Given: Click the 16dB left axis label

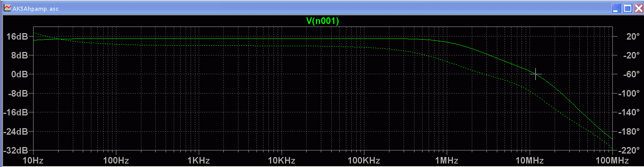Looking at the screenshot, I should coord(17,37).
